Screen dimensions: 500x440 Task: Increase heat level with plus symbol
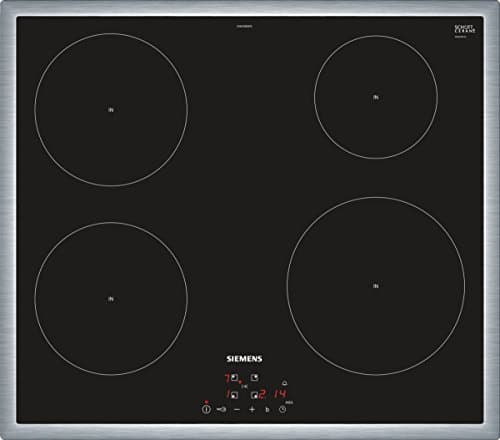(x=252, y=409)
